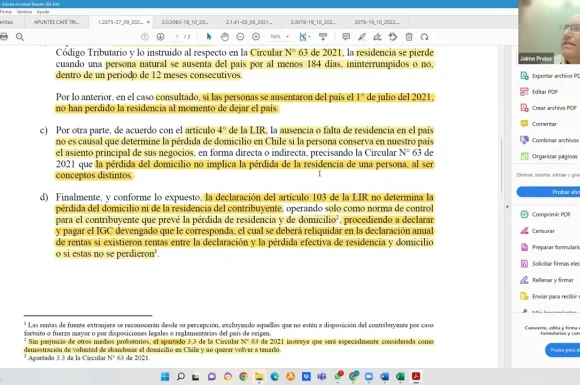Collapse the right tools pane arrow

pos(507,206)
